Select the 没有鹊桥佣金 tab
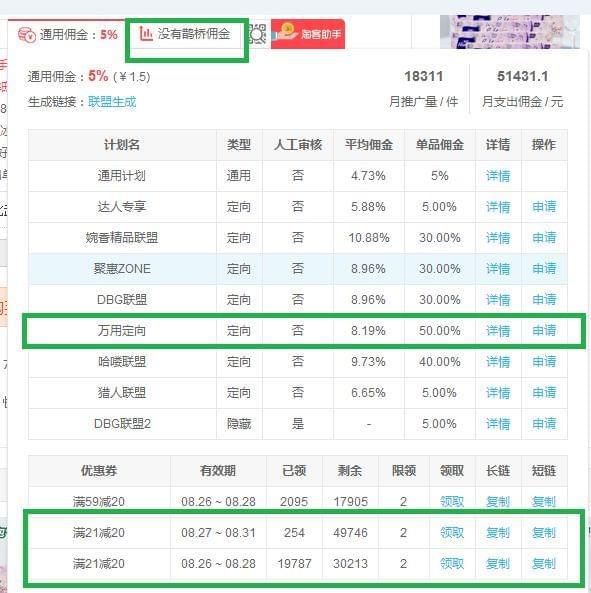 (x=185, y=34)
